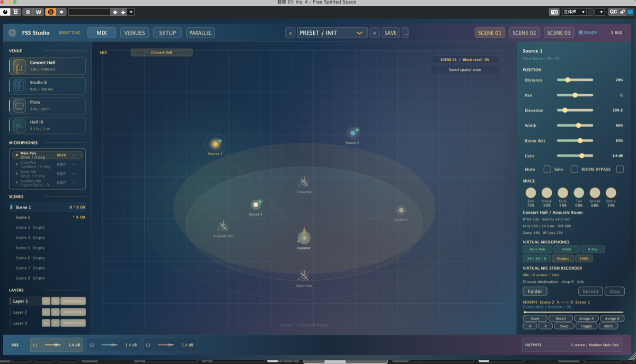
Task: Solo Layer 2 with S button
Action: pos(55,312)
